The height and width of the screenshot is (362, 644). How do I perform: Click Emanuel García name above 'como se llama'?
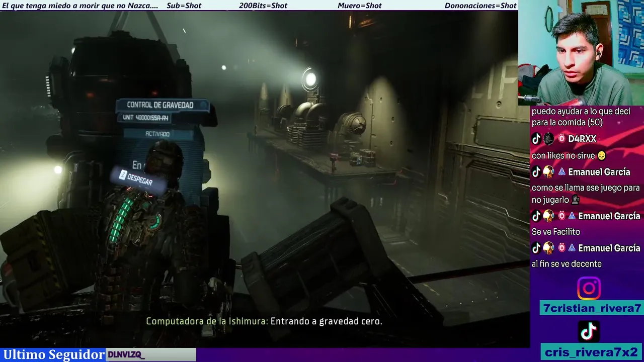tap(599, 172)
